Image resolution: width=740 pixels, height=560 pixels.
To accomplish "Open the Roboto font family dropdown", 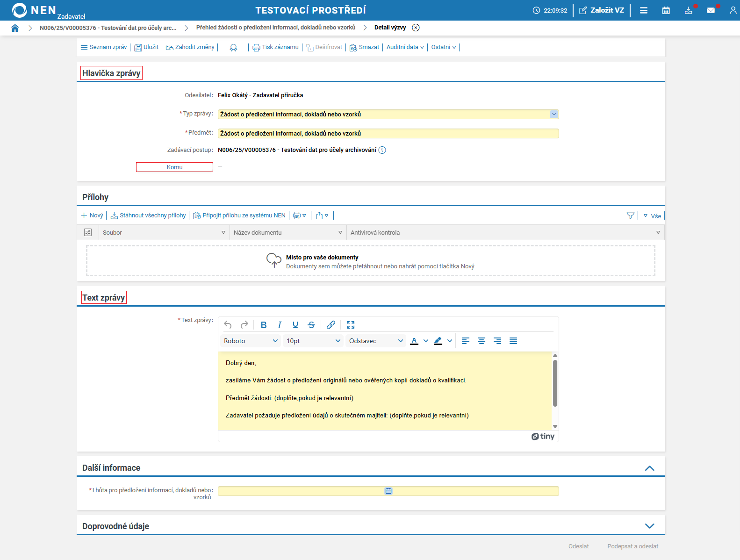I will tap(251, 341).
